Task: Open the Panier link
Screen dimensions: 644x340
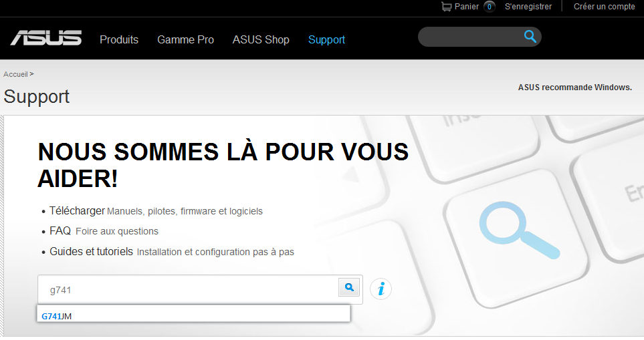Action: [x=466, y=7]
